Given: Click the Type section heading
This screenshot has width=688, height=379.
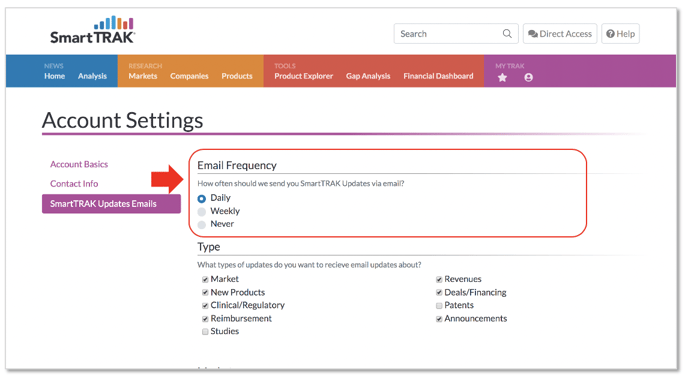Looking at the screenshot, I should pos(208,247).
